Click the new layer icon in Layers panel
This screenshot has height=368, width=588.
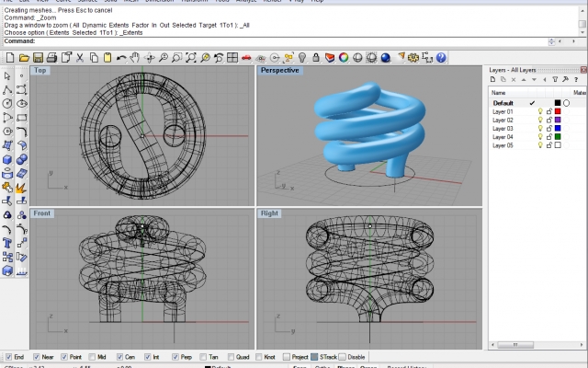pos(492,80)
